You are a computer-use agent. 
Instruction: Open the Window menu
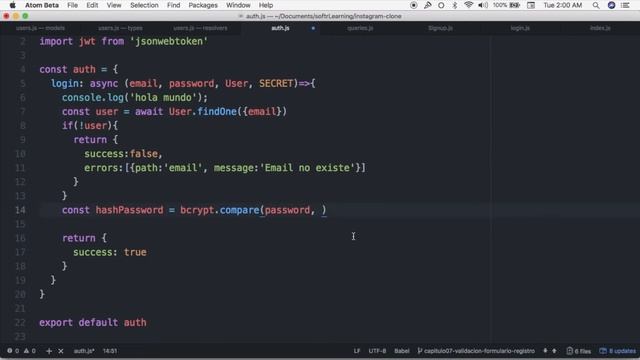(x=238, y=5)
